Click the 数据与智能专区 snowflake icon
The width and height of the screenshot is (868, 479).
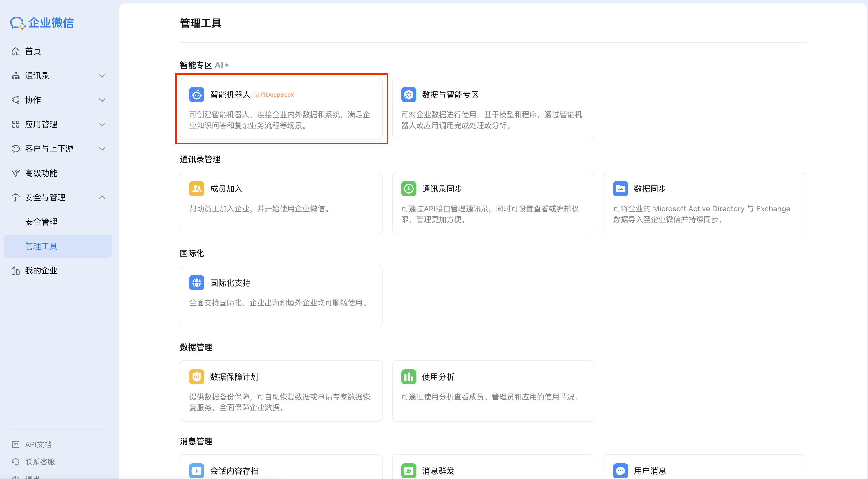(x=408, y=95)
